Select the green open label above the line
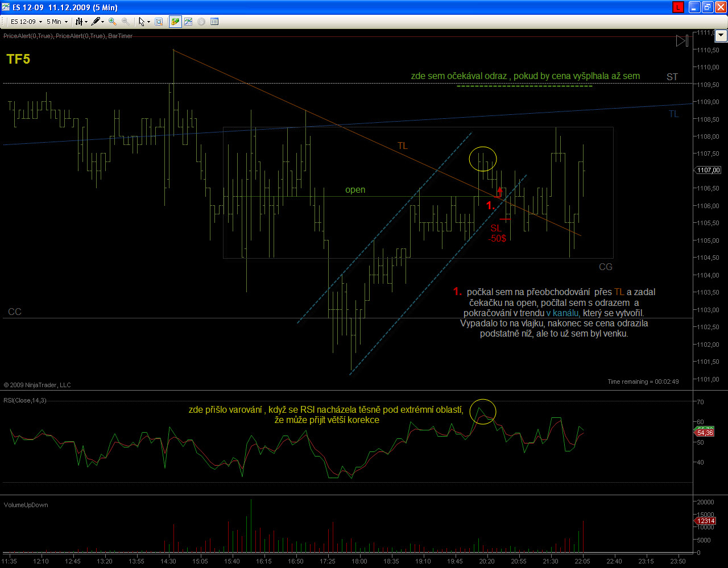Image resolution: width=728 pixels, height=568 pixels. click(x=355, y=190)
